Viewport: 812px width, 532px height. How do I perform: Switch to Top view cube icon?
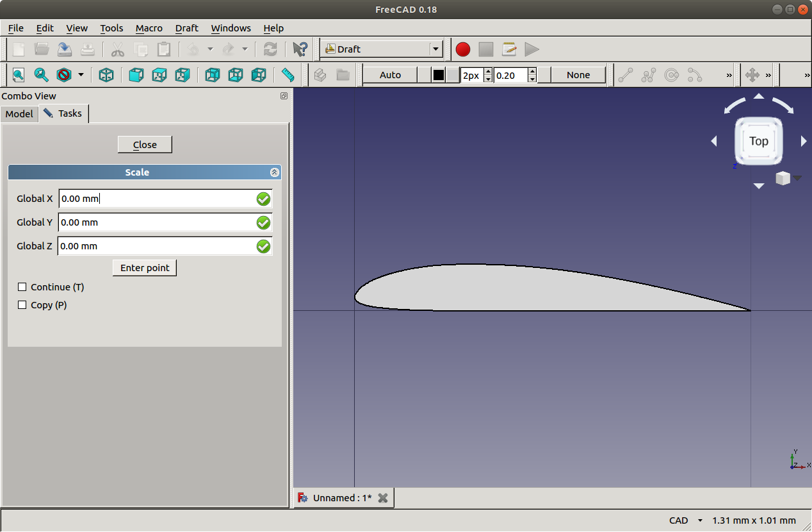pyautogui.click(x=159, y=75)
